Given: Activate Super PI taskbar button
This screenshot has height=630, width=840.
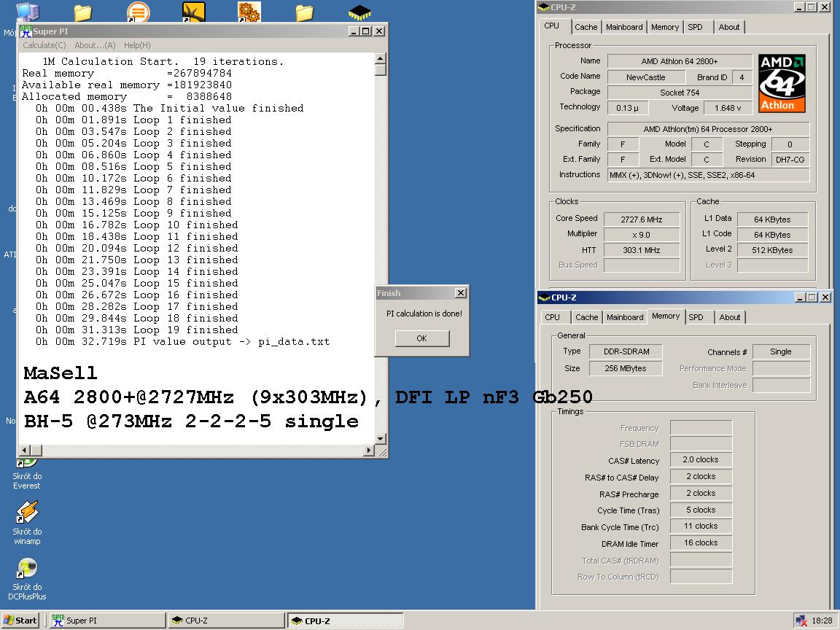Looking at the screenshot, I should (107, 621).
